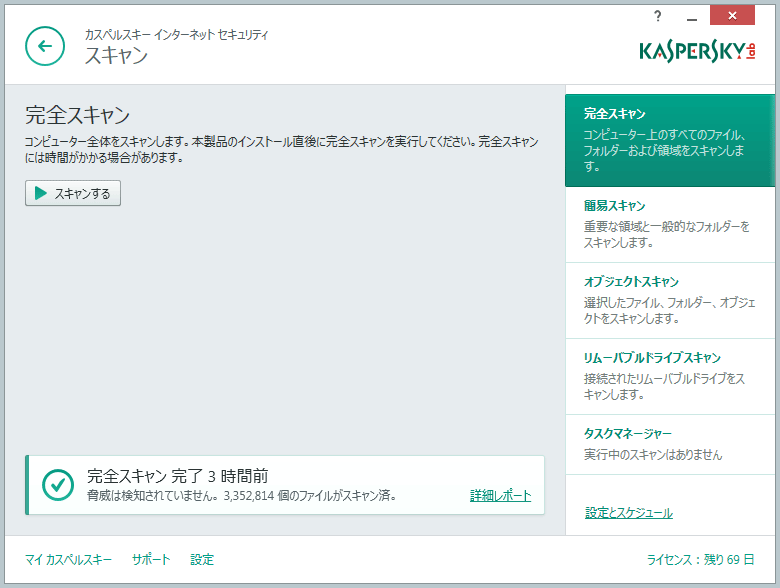Open help via the question mark icon

658,17
